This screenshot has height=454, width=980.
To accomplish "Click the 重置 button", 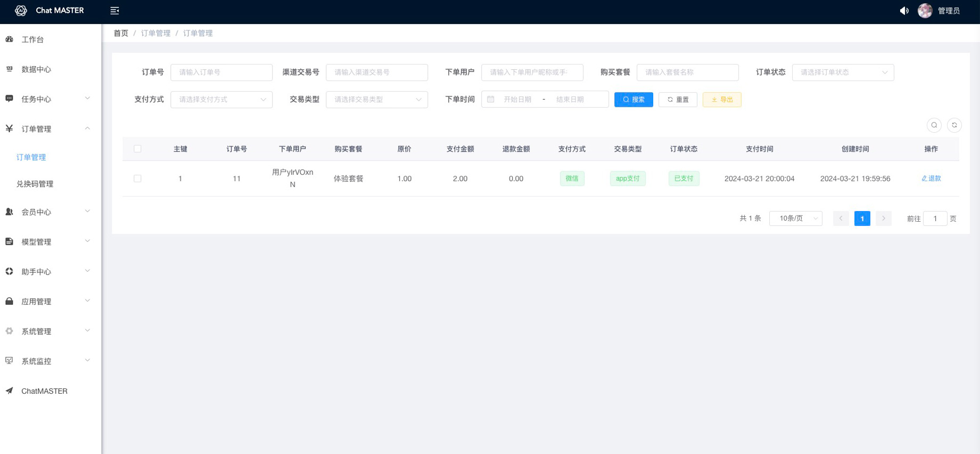I will pyautogui.click(x=678, y=100).
